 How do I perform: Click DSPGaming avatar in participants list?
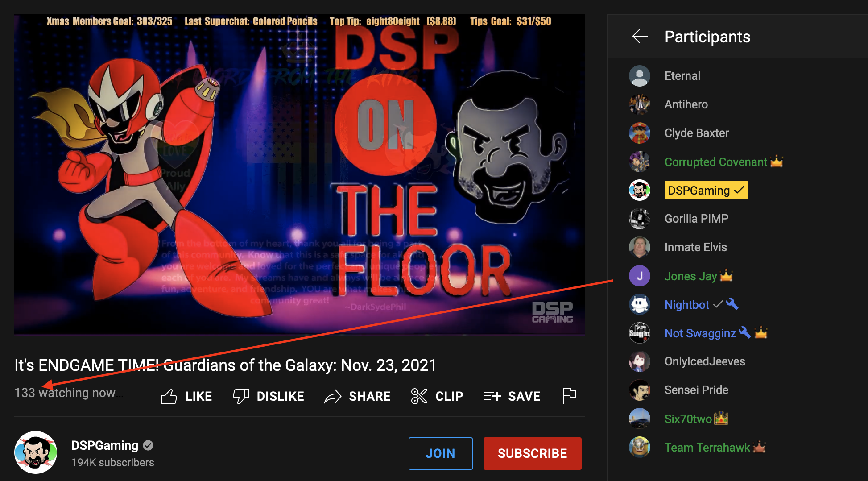point(640,190)
